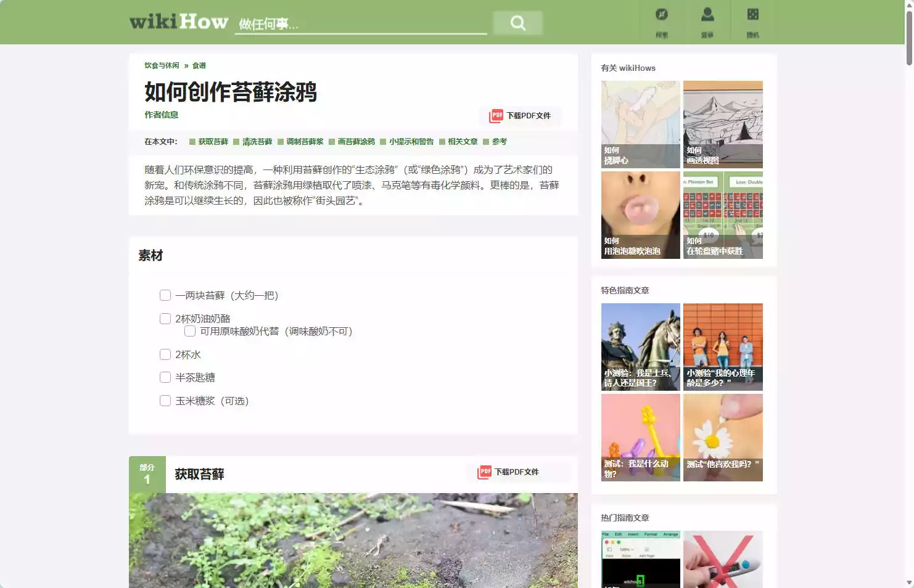Open 小提示和警告 section link

(x=411, y=142)
